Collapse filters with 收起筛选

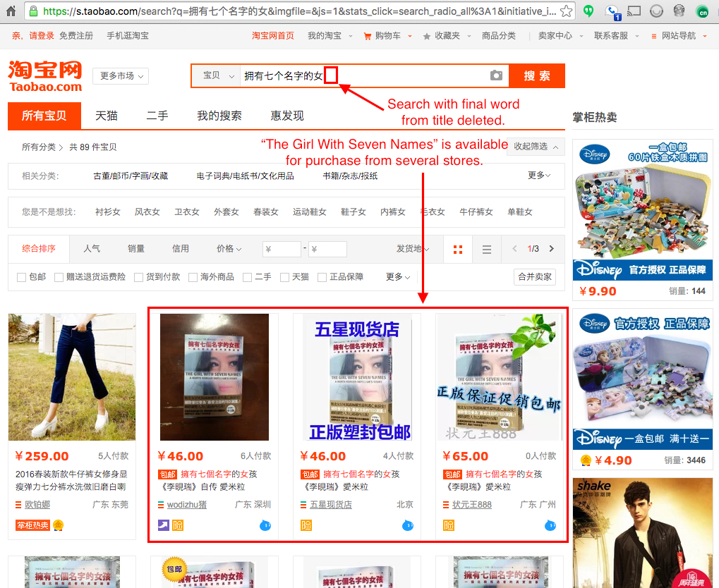[x=536, y=147]
